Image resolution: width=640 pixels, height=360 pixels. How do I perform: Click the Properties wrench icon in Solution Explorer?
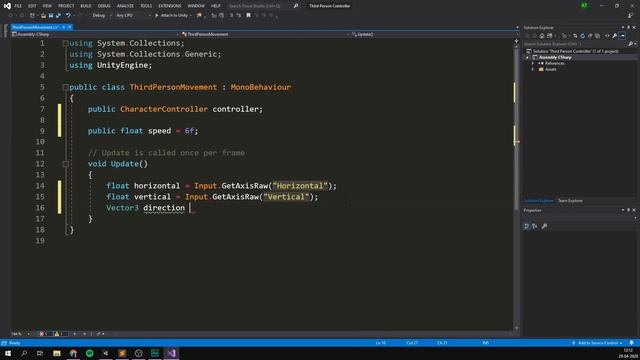pyautogui.click(x=615, y=36)
